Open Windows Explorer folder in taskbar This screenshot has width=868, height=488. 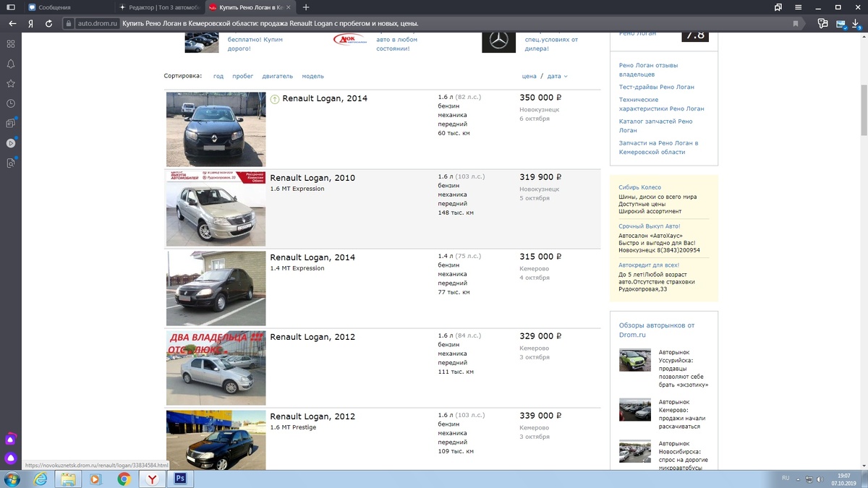(68, 479)
